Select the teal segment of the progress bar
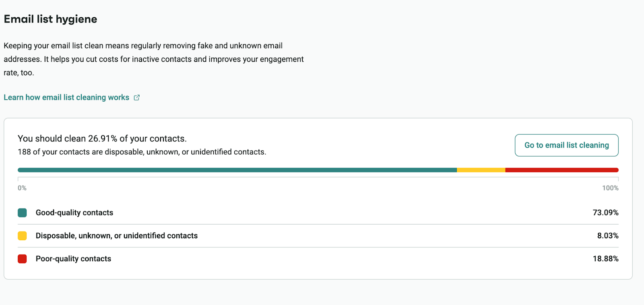The image size is (644, 305). (x=237, y=170)
